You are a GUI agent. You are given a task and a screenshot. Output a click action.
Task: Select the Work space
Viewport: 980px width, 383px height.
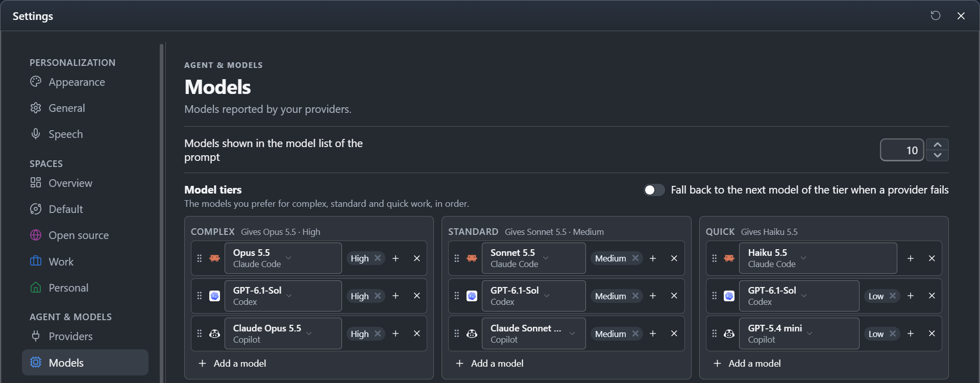pyautogui.click(x=85, y=261)
